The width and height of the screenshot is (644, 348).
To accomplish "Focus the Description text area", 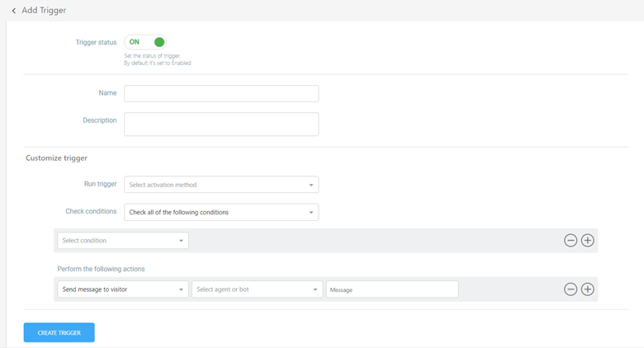I will click(x=221, y=124).
